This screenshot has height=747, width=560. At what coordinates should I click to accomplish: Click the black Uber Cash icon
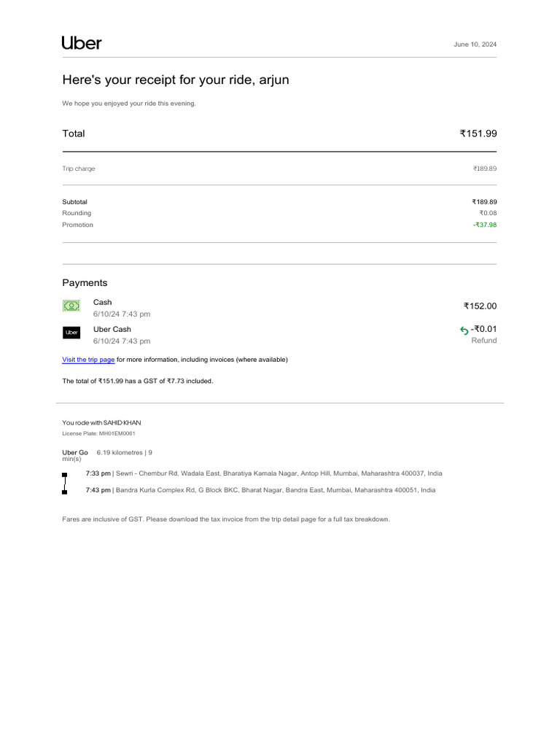click(71, 333)
